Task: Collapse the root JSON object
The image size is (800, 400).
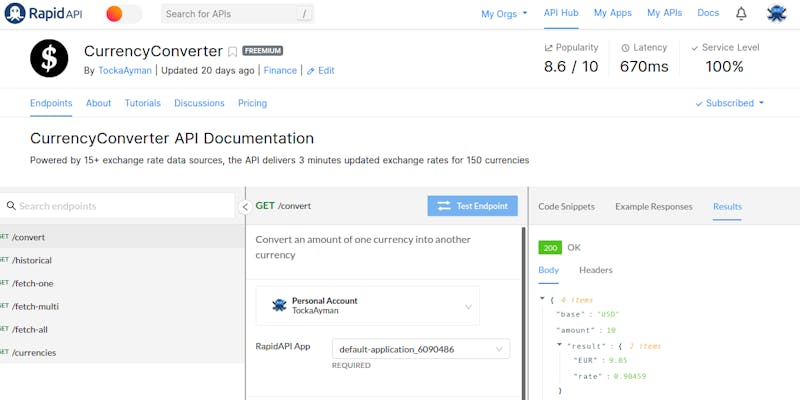Action: pos(542,298)
